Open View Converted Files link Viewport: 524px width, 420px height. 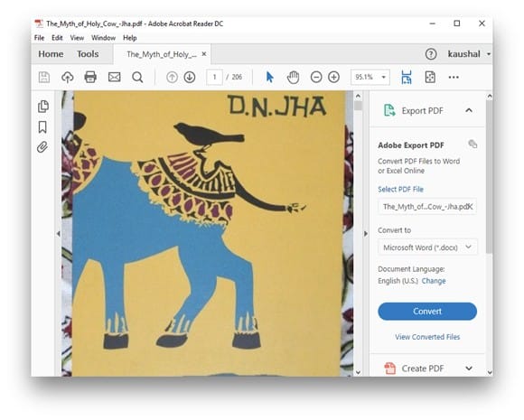click(x=427, y=337)
